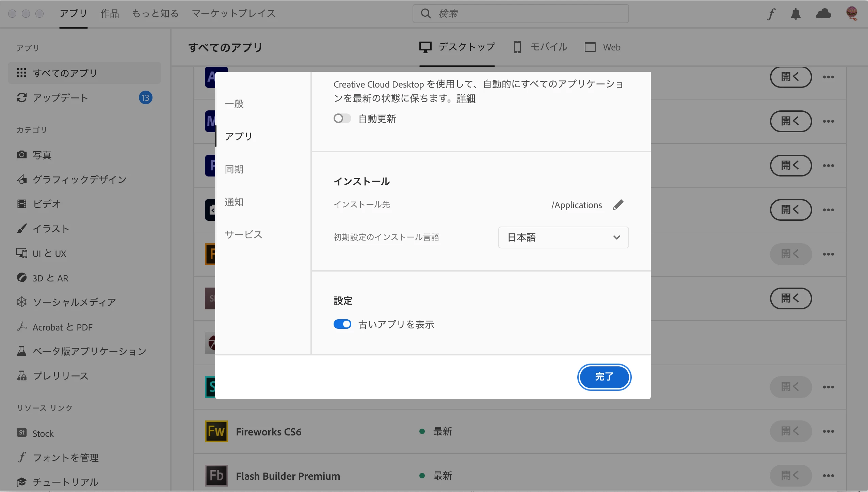Image resolution: width=868 pixels, height=492 pixels.
Task: Switch to 通知 preferences tab
Action: pyautogui.click(x=234, y=202)
